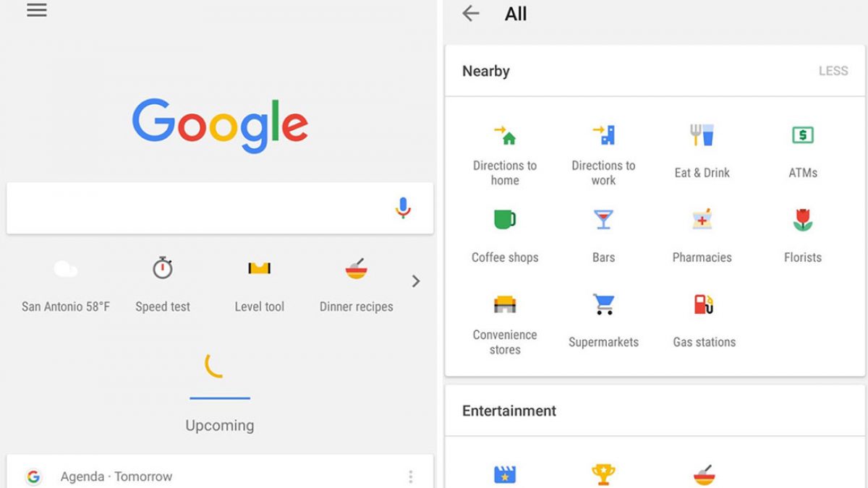Screen dimensions: 868x488
Task: Show nearby Pharmacies
Action: pos(702,236)
